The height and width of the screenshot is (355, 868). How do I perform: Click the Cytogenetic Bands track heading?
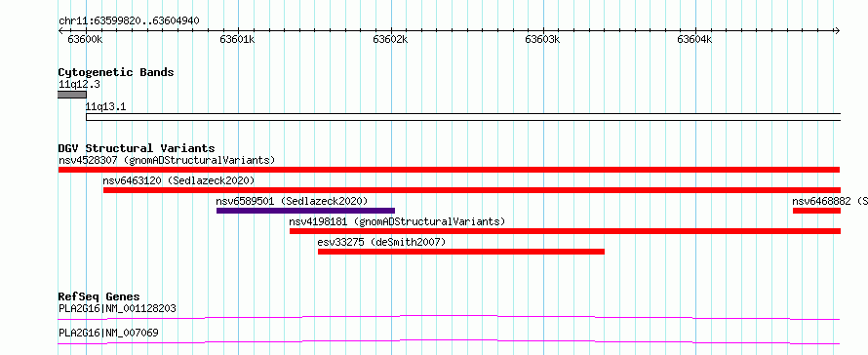(116, 72)
